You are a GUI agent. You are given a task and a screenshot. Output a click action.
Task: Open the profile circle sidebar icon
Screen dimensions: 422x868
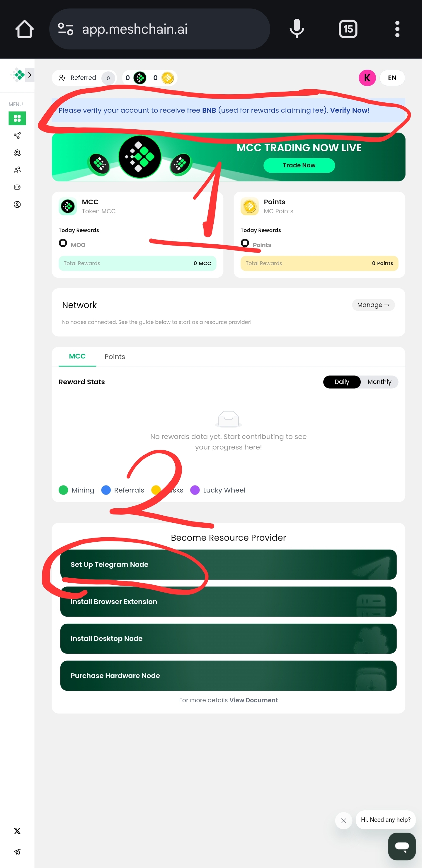pos(17,205)
